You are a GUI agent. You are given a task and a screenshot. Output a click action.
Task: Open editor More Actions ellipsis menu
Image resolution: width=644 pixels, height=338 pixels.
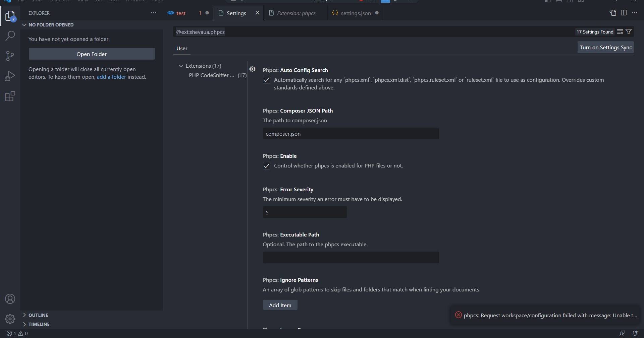point(634,13)
